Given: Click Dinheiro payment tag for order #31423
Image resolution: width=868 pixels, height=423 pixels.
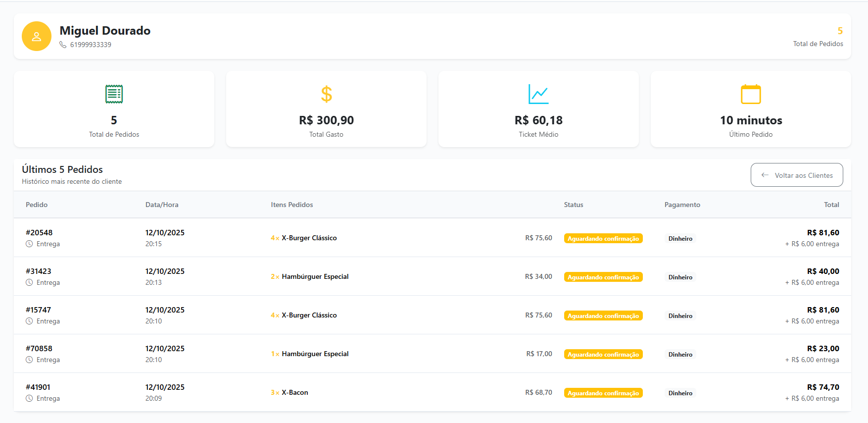Looking at the screenshot, I should 680,277.
